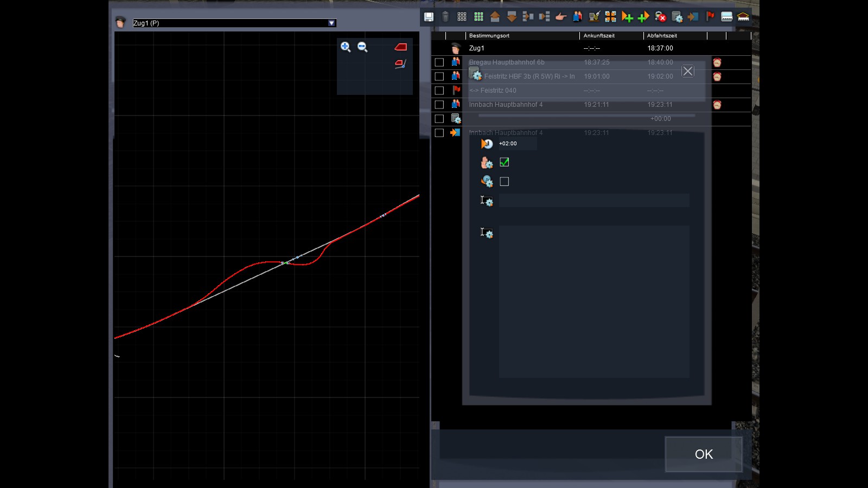
Task: Click the +00:00 offset value in timetable
Action: (x=661, y=119)
